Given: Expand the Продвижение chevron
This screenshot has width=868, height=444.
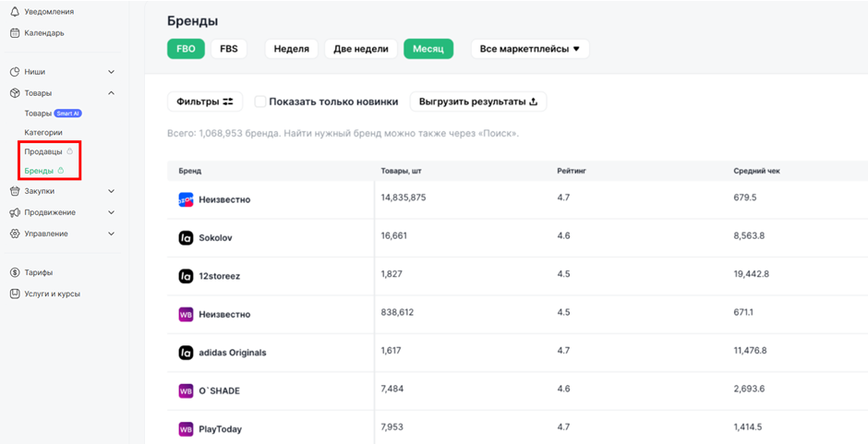Looking at the screenshot, I should pyautogui.click(x=111, y=212).
